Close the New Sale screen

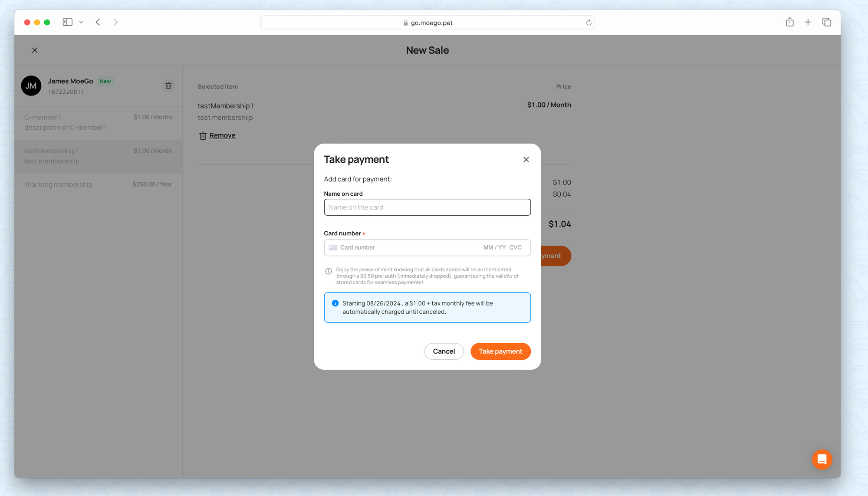pyautogui.click(x=35, y=50)
